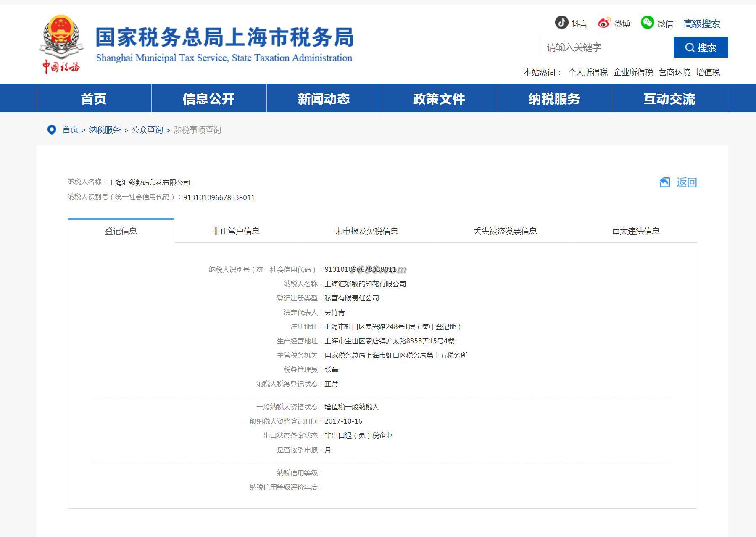The image size is (756, 537).
Task: Click the tax bureau emblem logo
Action: click(x=61, y=45)
